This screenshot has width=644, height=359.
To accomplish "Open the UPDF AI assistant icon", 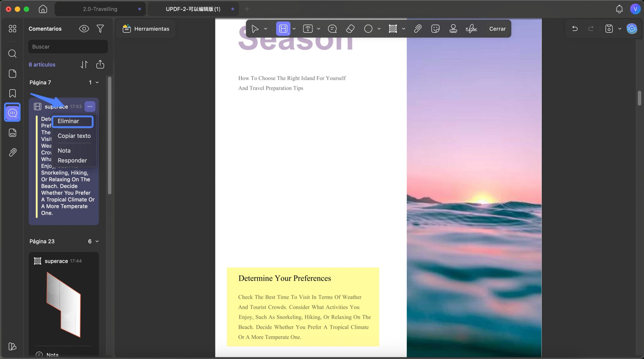I will tap(632, 29).
